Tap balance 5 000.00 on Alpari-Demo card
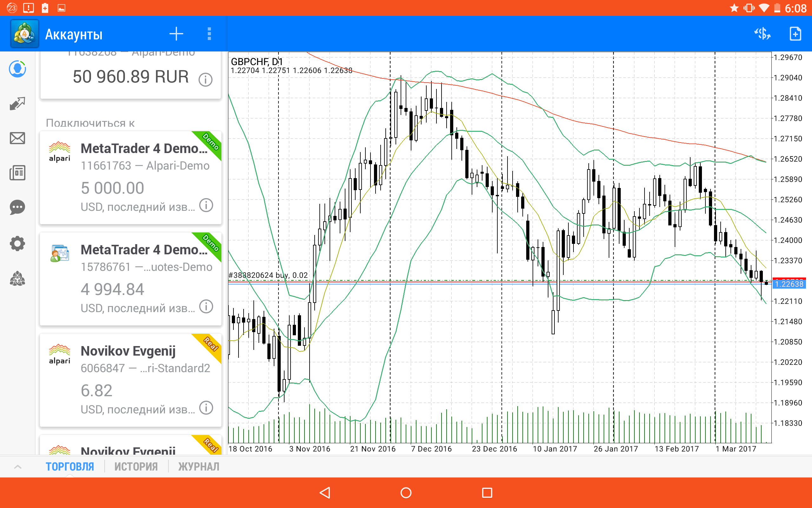The image size is (812, 508). (x=112, y=188)
